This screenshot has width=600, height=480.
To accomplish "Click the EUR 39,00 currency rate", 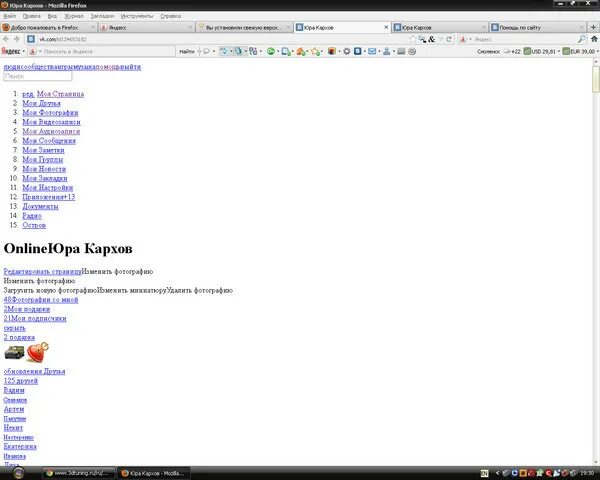I will (579, 51).
